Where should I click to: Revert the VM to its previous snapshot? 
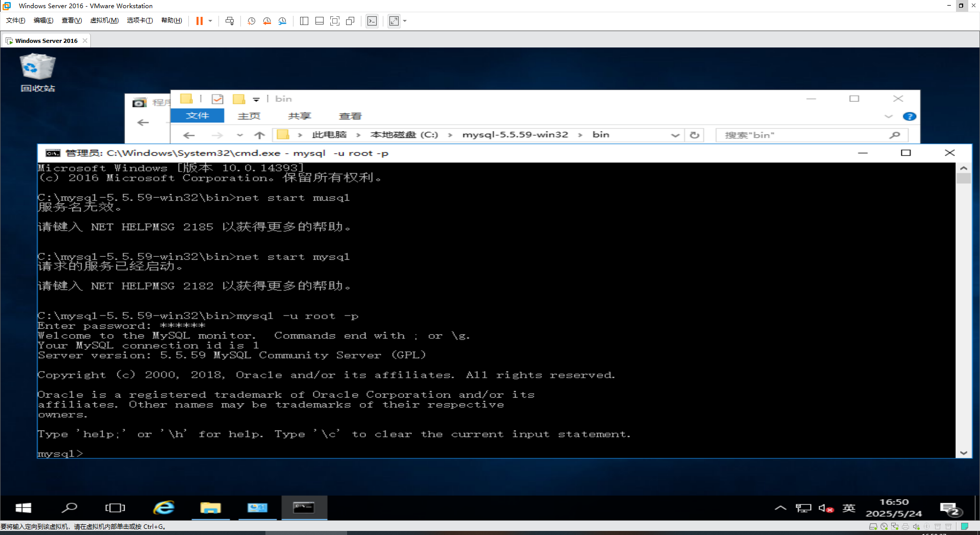click(x=267, y=21)
